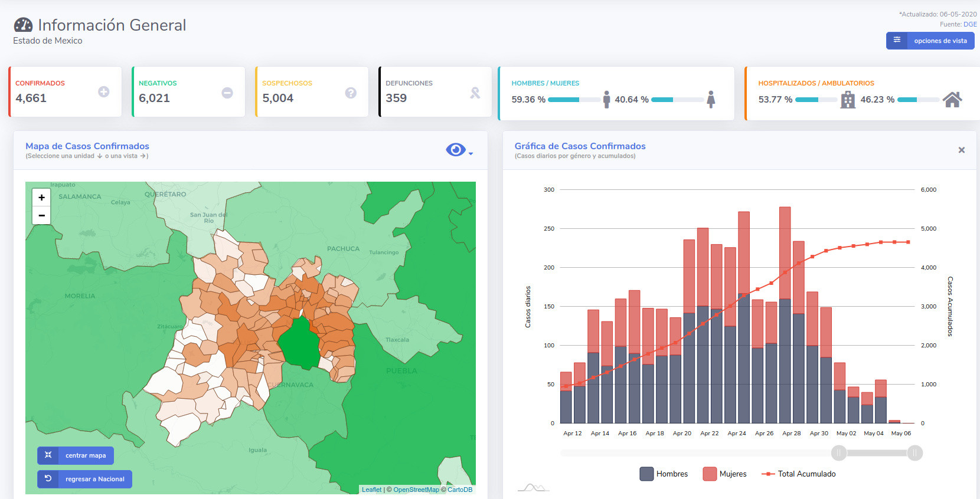Open the Leaflet attribution link
Viewport: 980px width, 499px height.
[x=371, y=490]
